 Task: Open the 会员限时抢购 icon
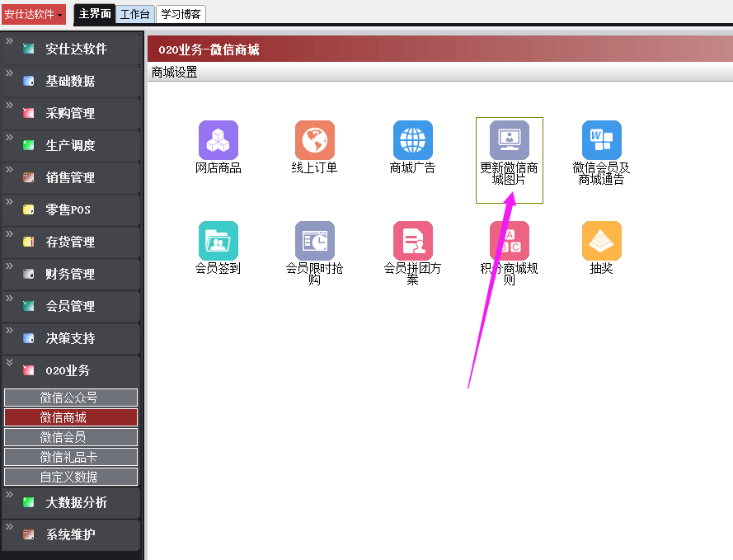(315, 241)
